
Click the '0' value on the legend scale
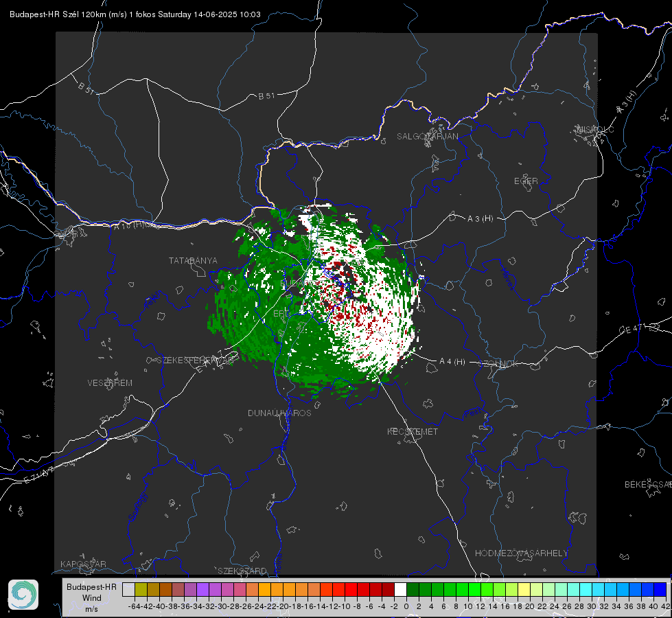point(406,606)
